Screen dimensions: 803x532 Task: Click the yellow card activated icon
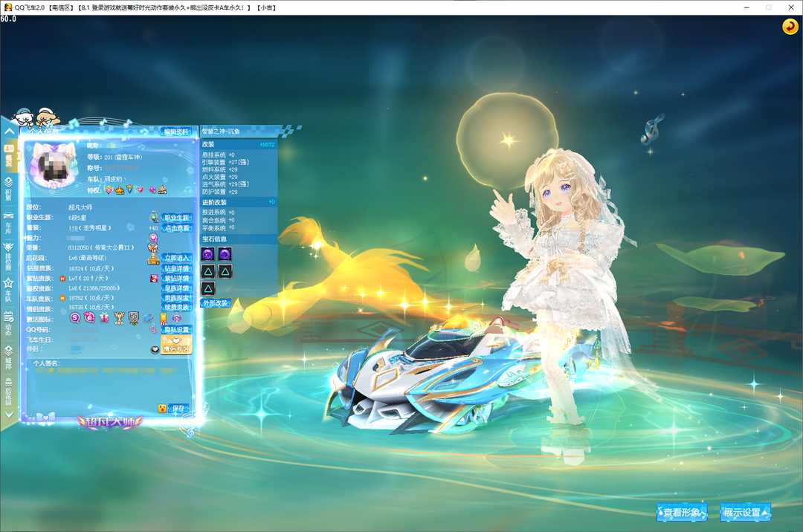[x=164, y=319]
